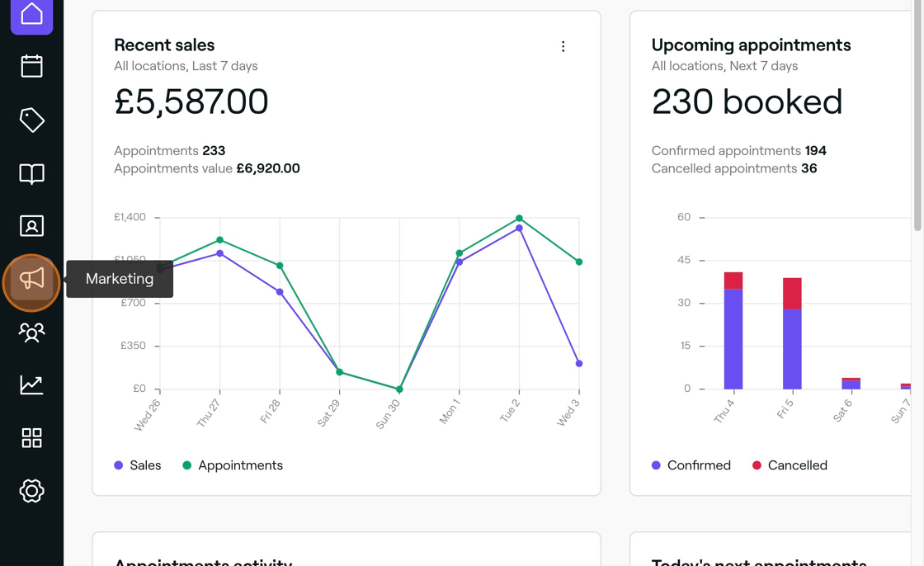Open the Marketing megaphone icon
This screenshot has width=924, height=566.
point(32,279)
